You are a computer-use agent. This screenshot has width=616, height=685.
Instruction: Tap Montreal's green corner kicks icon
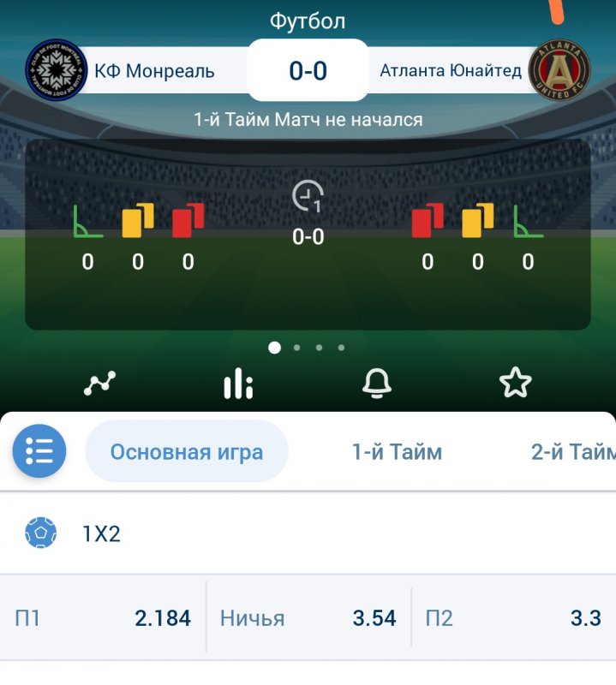tap(88, 222)
